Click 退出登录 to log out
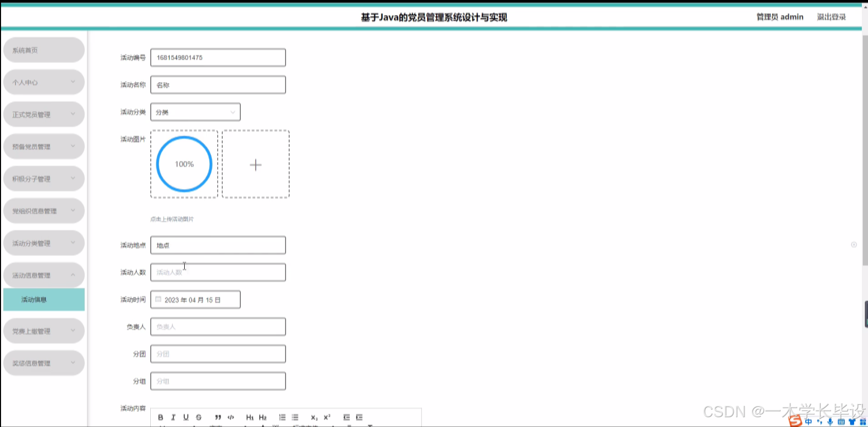This screenshot has width=868, height=427. [x=831, y=17]
